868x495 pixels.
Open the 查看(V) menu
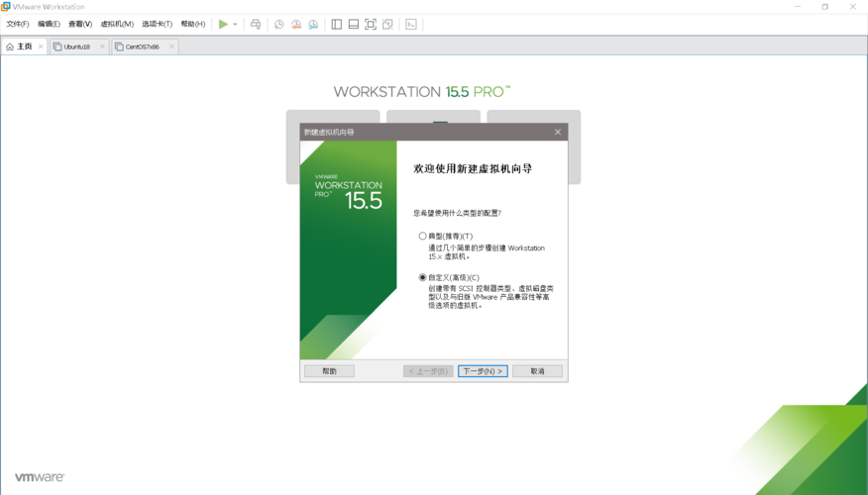click(x=80, y=24)
